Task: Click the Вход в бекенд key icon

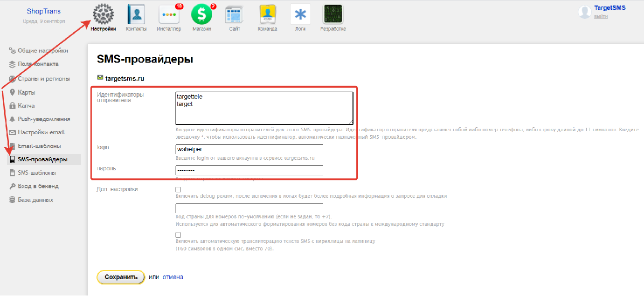Action: point(13,186)
